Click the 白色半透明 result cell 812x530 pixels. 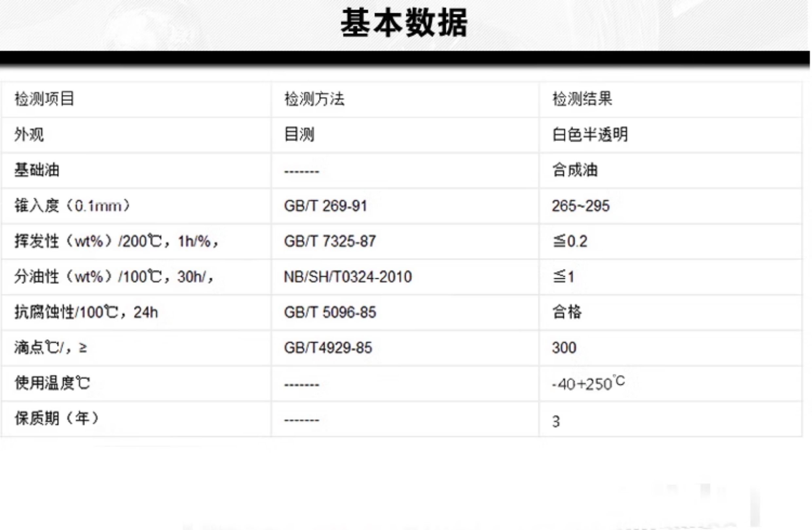(x=590, y=135)
